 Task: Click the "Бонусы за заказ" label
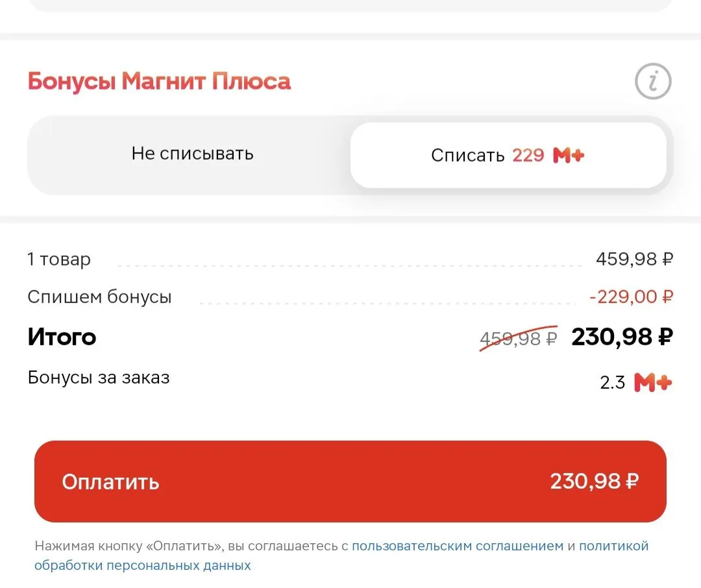pos(99,378)
